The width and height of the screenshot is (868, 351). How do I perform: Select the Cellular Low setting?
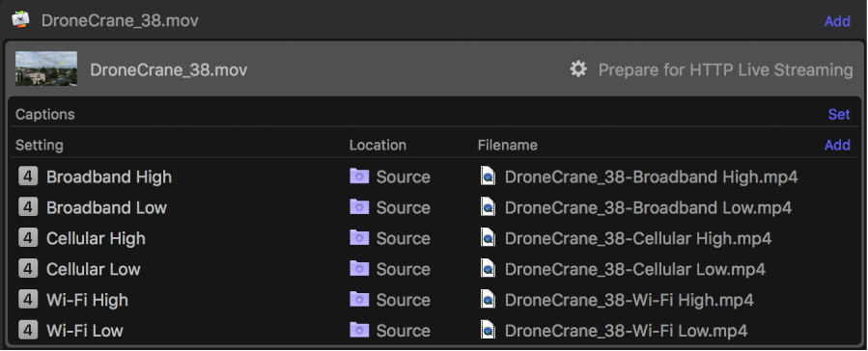coord(93,269)
